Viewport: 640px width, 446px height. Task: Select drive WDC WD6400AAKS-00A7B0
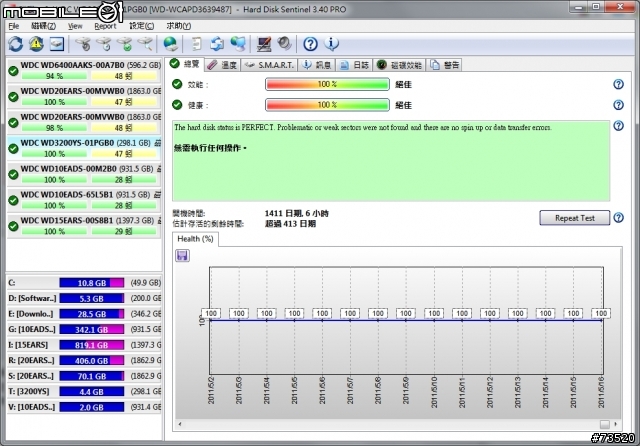(x=84, y=70)
